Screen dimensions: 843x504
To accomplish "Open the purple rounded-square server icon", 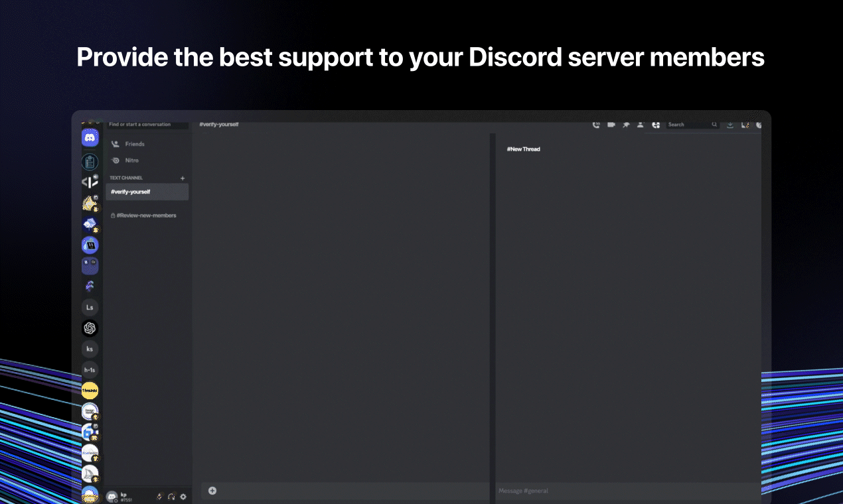I will pyautogui.click(x=90, y=266).
